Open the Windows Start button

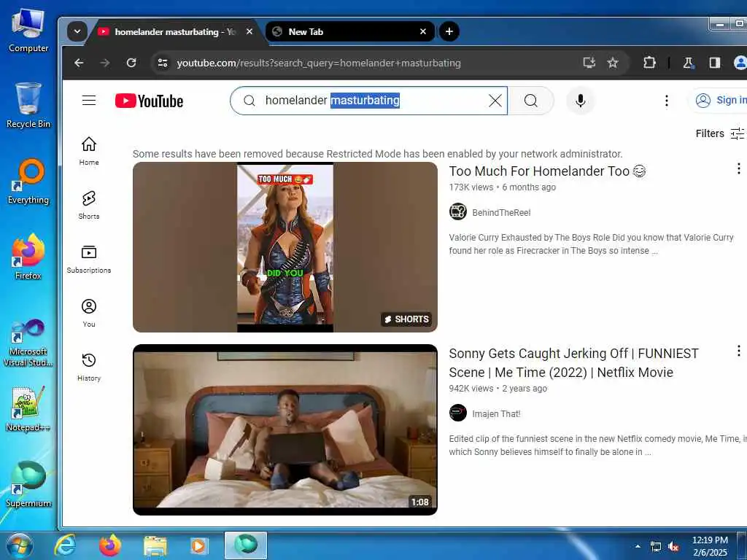tap(19, 546)
